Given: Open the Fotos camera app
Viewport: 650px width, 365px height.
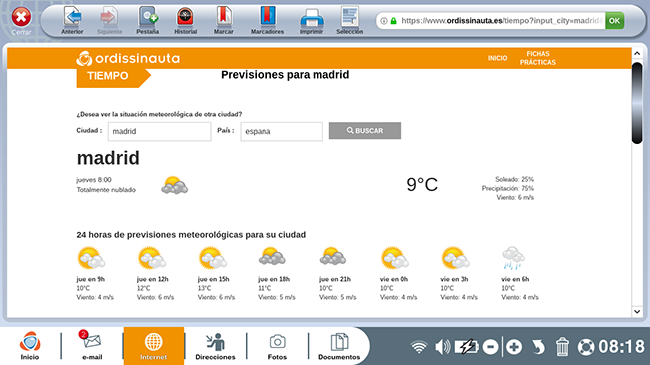Looking at the screenshot, I should pyautogui.click(x=277, y=346).
